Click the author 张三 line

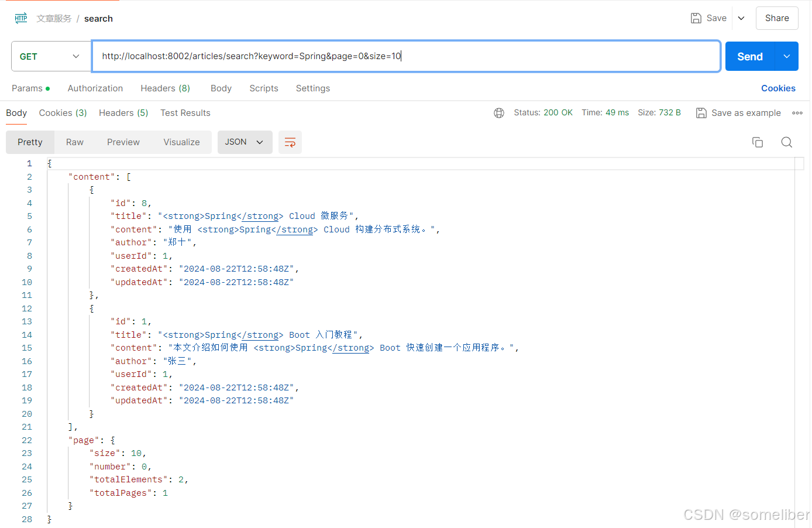(153, 361)
